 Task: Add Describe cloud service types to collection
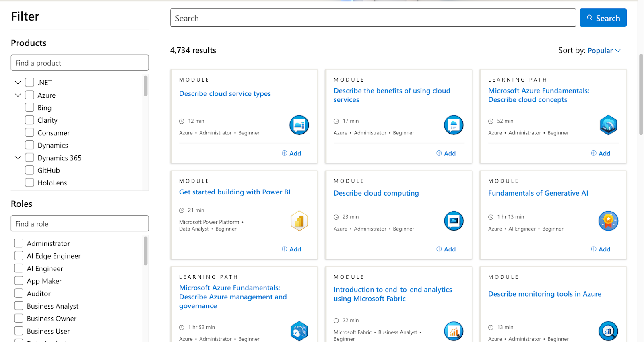coord(291,153)
